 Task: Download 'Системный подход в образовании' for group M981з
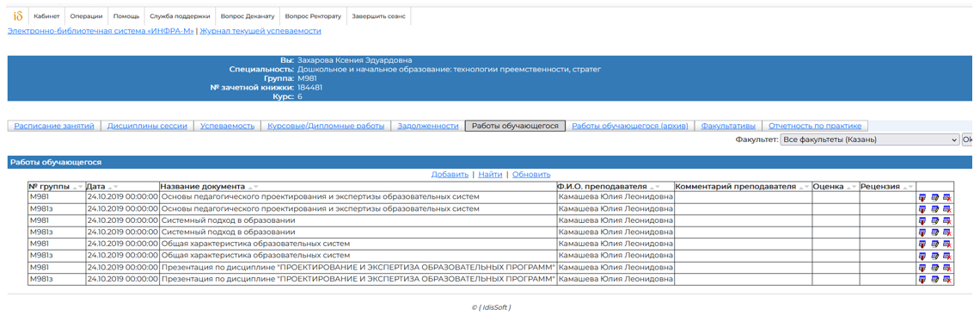pos(922,232)
